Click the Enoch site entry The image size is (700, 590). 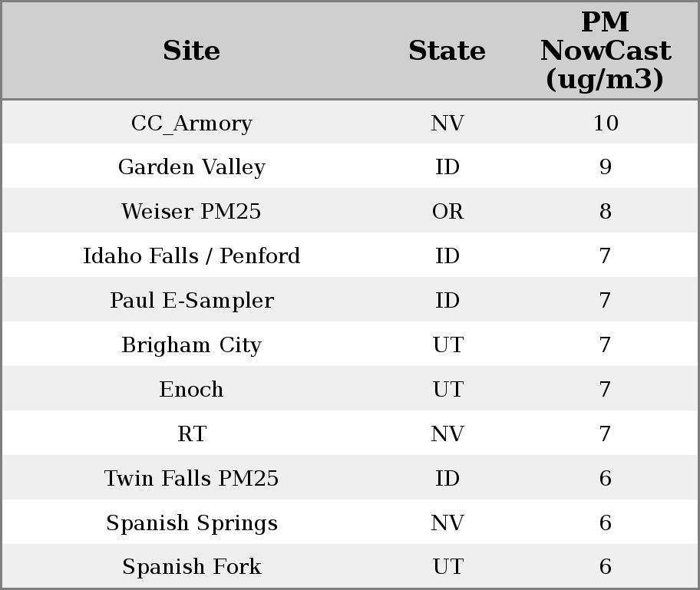[x=191, y=390]
